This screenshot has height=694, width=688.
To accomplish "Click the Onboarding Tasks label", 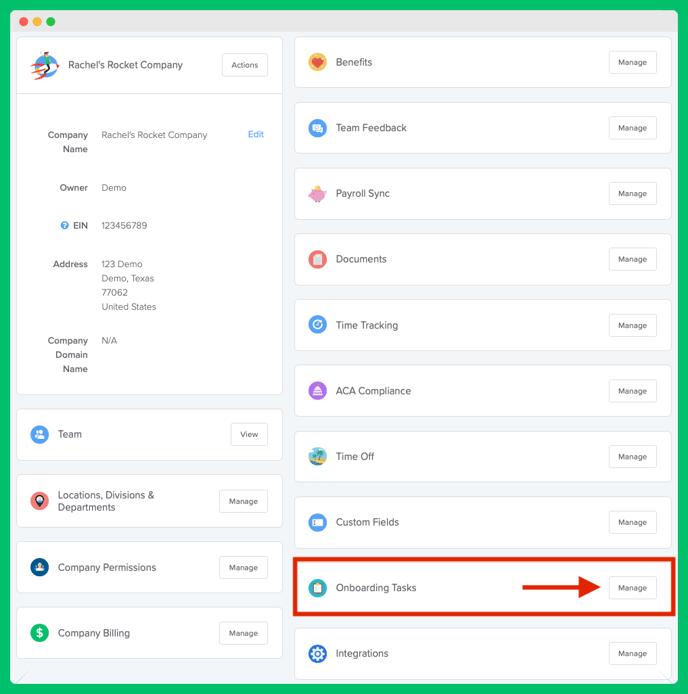I will [376, 588].
